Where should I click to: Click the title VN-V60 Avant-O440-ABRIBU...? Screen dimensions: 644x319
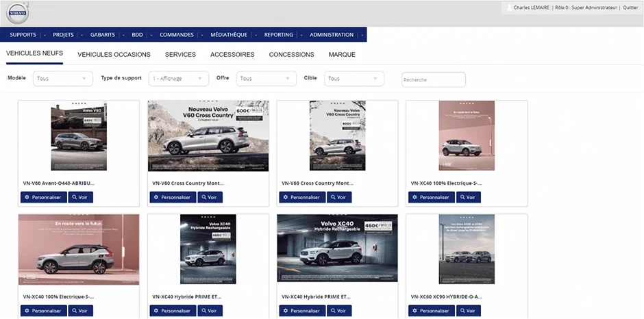[x=59, y=183]
